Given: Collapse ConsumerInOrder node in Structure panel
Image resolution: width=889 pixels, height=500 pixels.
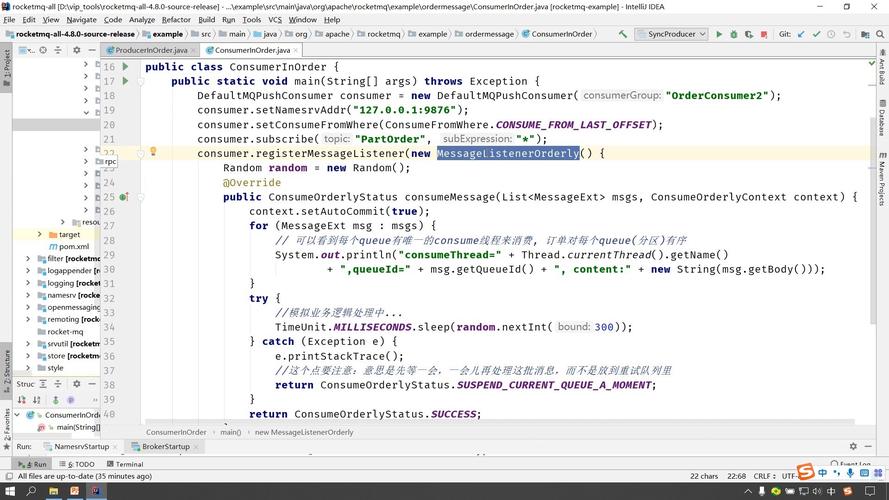Looking at the screenshot, I should tap(17, 415).
